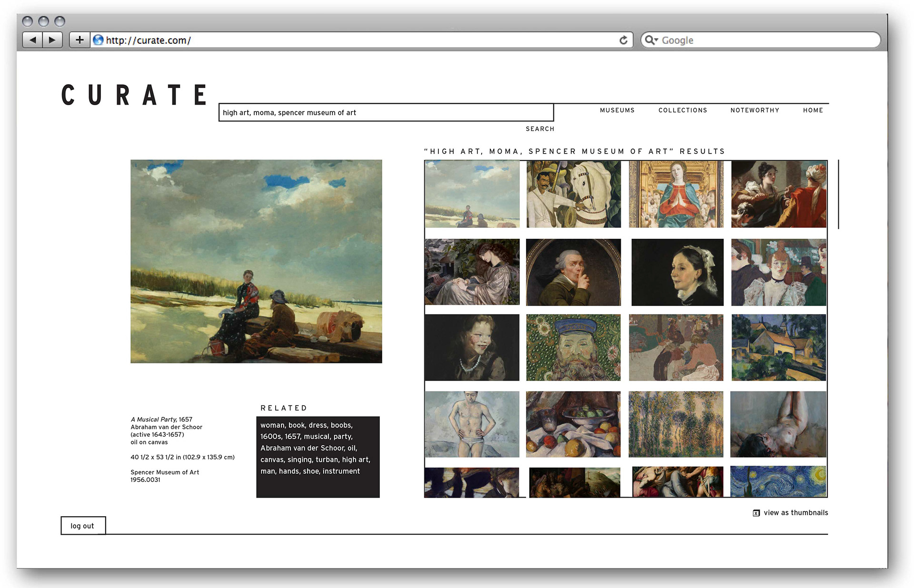The image size is (914, 588).
Task: Click the globe site icon in address bar
Action: point(98,40)
